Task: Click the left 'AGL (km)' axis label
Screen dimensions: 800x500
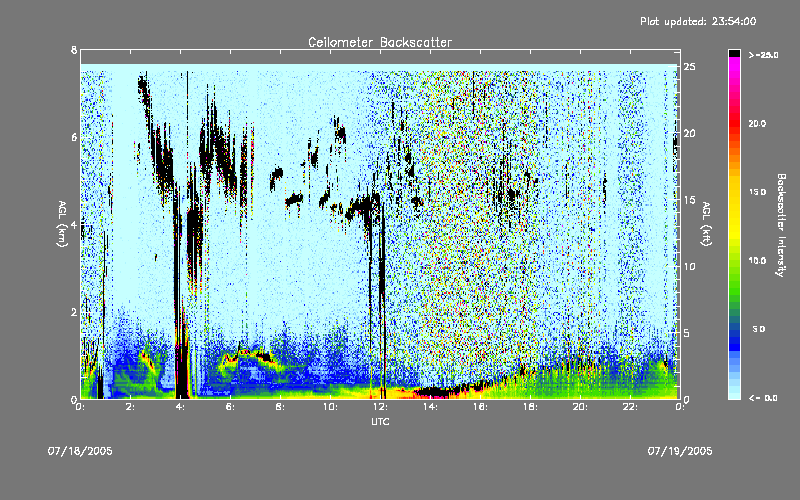Action: [x=62, y=224]
